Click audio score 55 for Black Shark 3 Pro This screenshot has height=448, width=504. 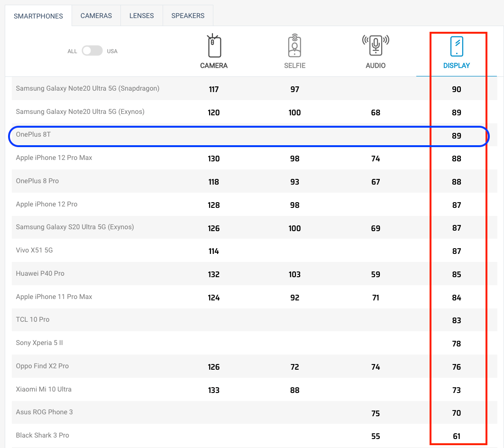tap(376, 436)
